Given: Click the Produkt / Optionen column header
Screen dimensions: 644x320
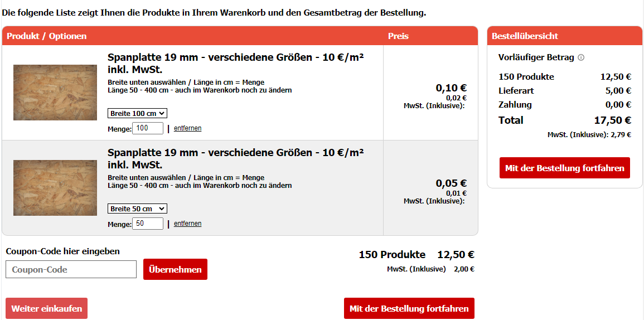Looking at the screenshot, I should (47, 36).
